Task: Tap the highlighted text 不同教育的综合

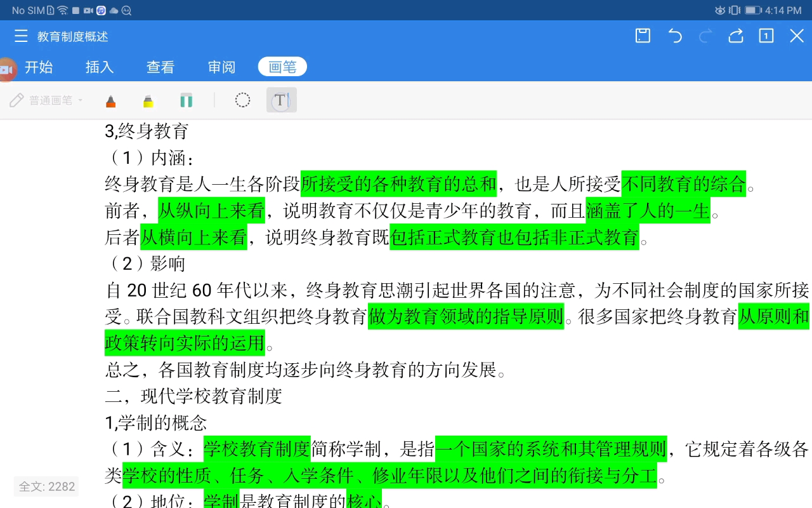Action: [684, 184]
